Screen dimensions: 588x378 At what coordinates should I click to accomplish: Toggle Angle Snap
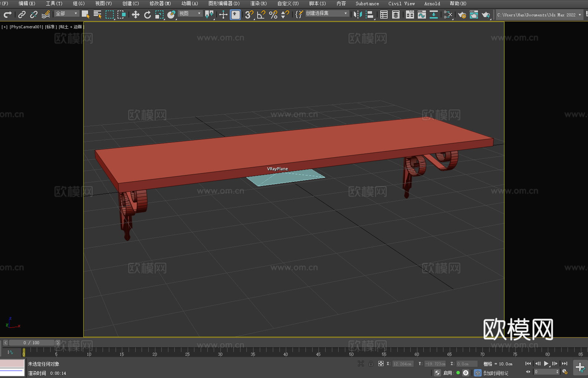point(261,14)
